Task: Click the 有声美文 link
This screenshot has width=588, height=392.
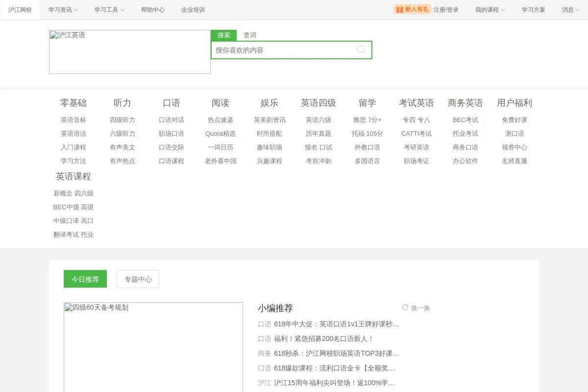Action: (x=122, y=147)
